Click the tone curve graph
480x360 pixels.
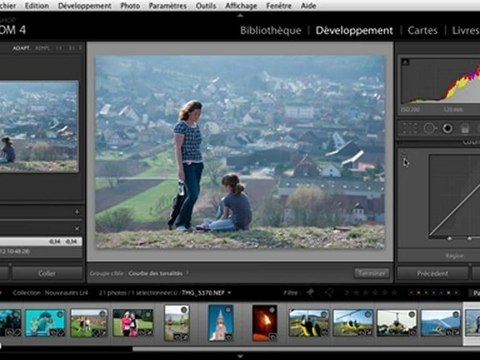(454, 196)
